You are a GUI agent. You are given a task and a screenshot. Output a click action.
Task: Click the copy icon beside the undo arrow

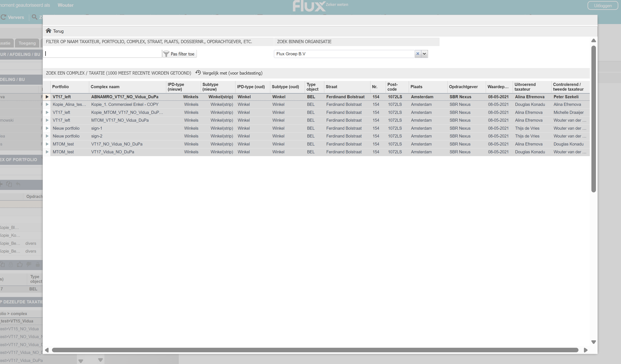pos(9,184)
